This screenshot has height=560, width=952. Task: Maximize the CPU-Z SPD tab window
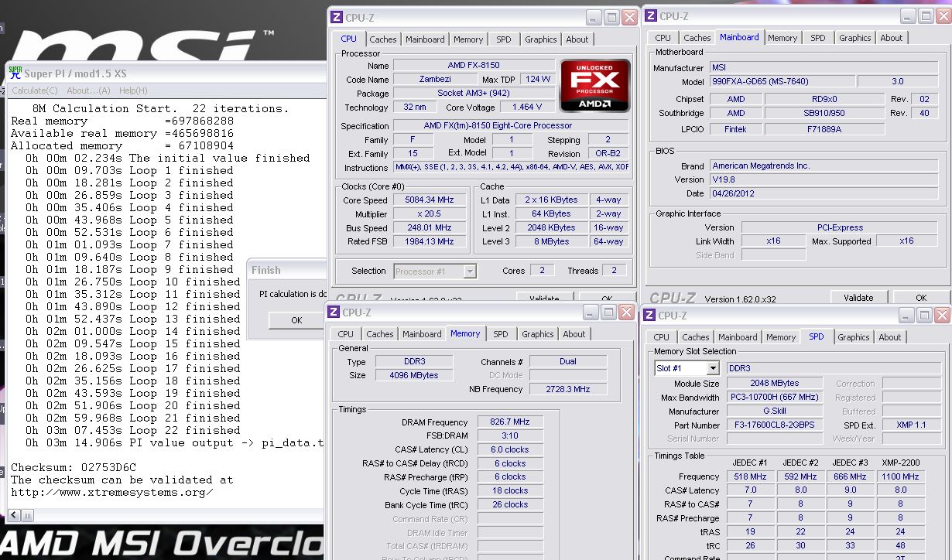(923, 315)
